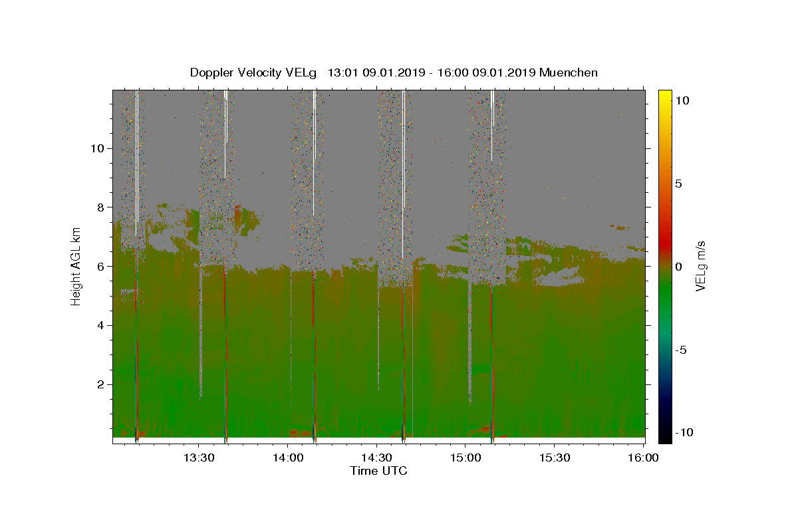The height and width of the screenshot is (532, 798).
Task: Click the start time '13:01 09.01.2019' in title
Action: click(375, 72)
